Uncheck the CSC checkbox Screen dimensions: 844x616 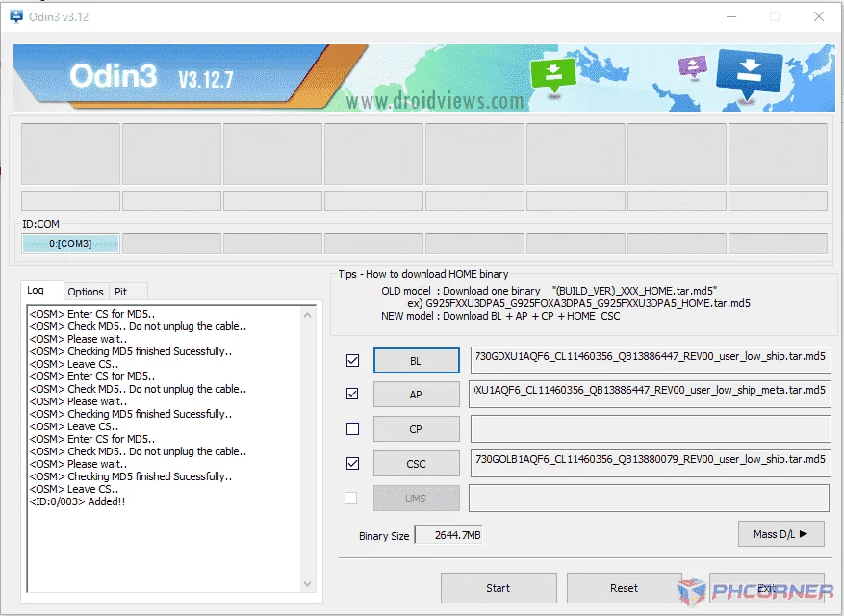click(352, 463)
